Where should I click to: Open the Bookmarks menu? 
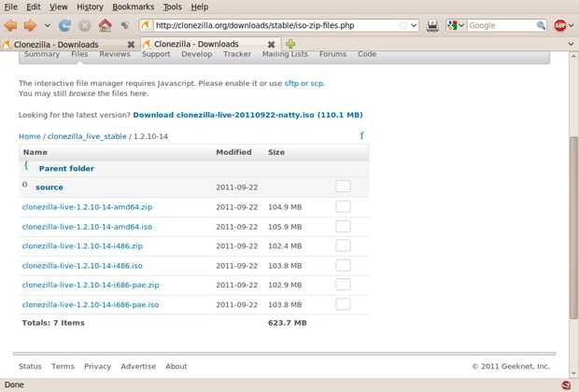[x=133, y=7]
